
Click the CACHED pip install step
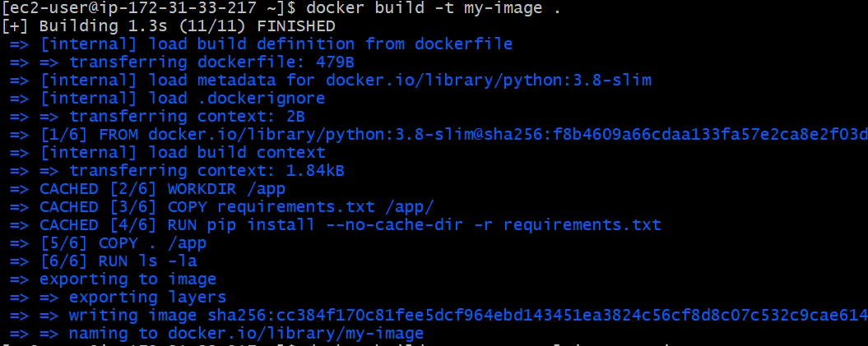click(x=336, y=225)
